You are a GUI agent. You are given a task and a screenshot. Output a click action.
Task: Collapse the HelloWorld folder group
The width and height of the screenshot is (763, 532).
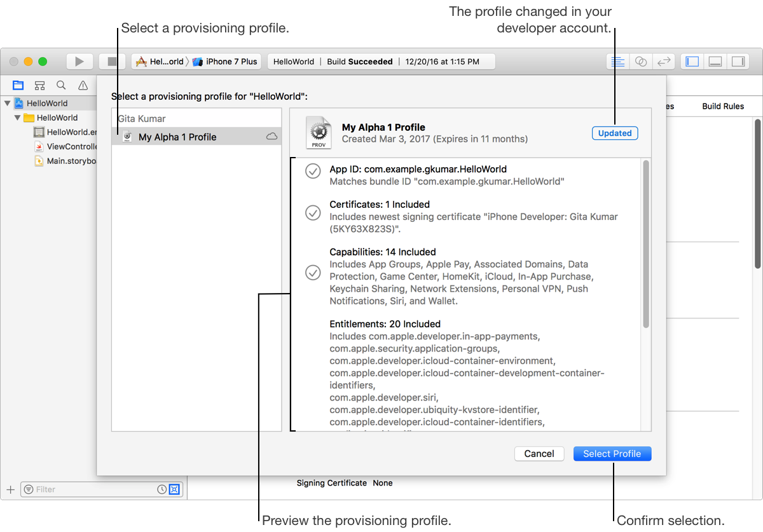tap(18, 118)
